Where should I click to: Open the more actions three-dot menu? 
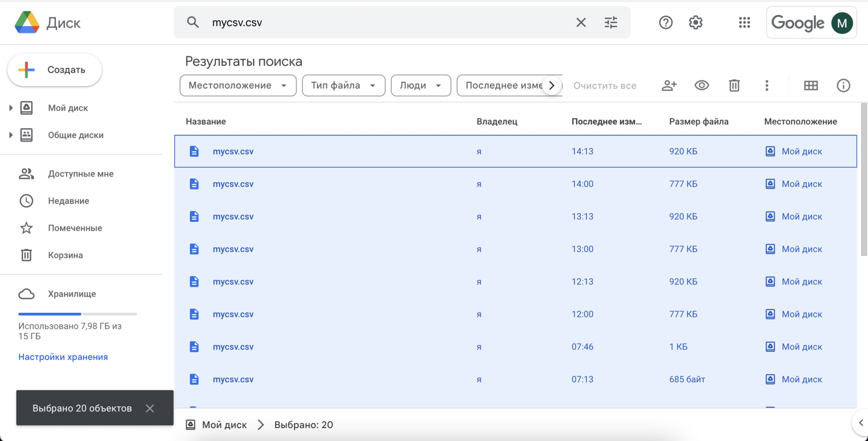tap(767, 85)
